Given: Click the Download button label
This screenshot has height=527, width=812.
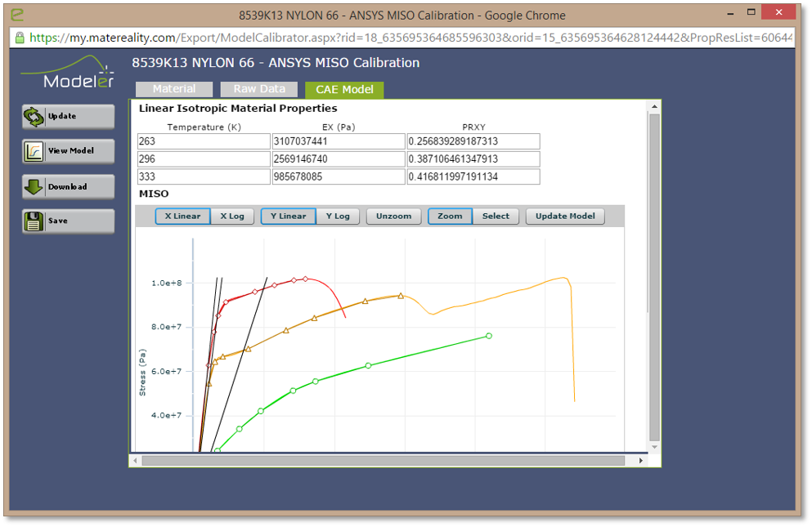Looking at the screenshot, I should [67, 187].
